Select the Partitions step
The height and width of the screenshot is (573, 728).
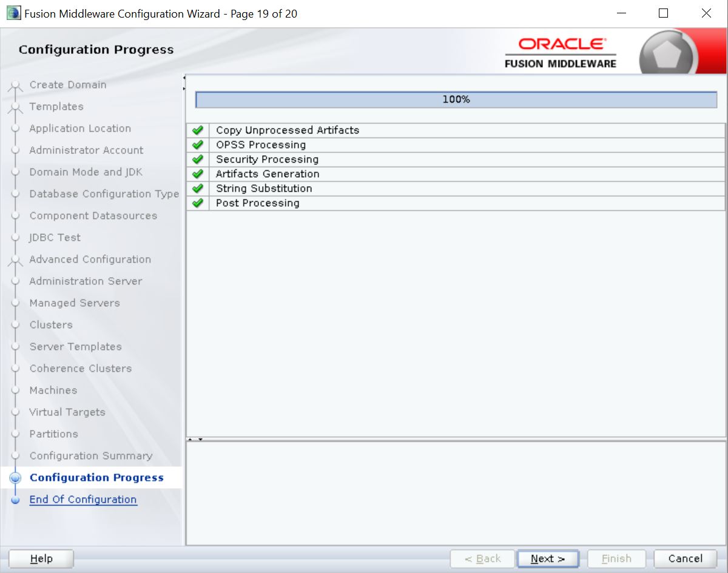[x=54, y=434]
